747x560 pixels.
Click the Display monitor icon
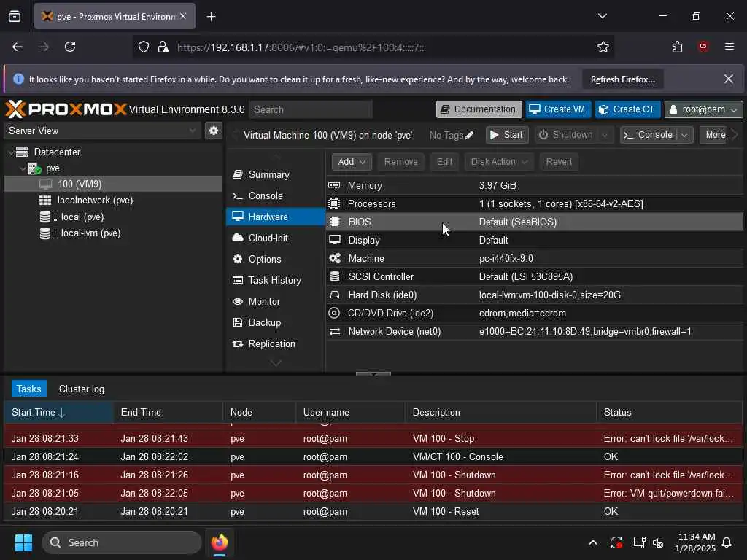point(335,239)
